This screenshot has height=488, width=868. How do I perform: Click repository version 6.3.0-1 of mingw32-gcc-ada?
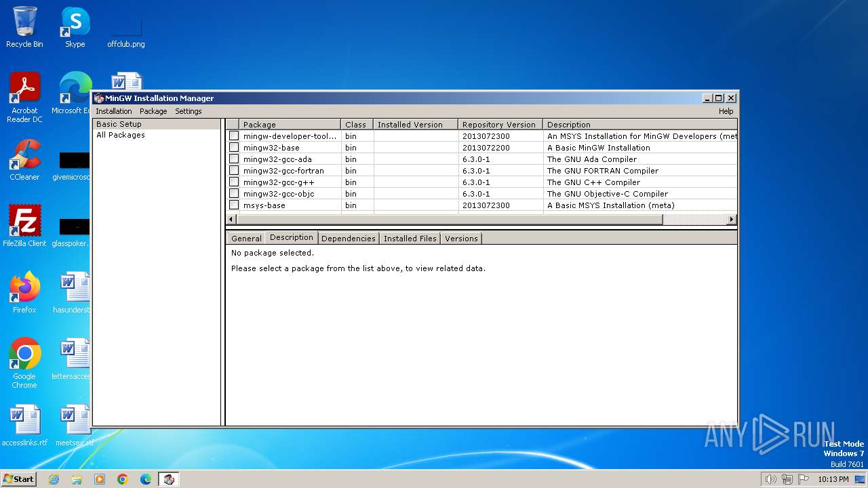point(476,159)
